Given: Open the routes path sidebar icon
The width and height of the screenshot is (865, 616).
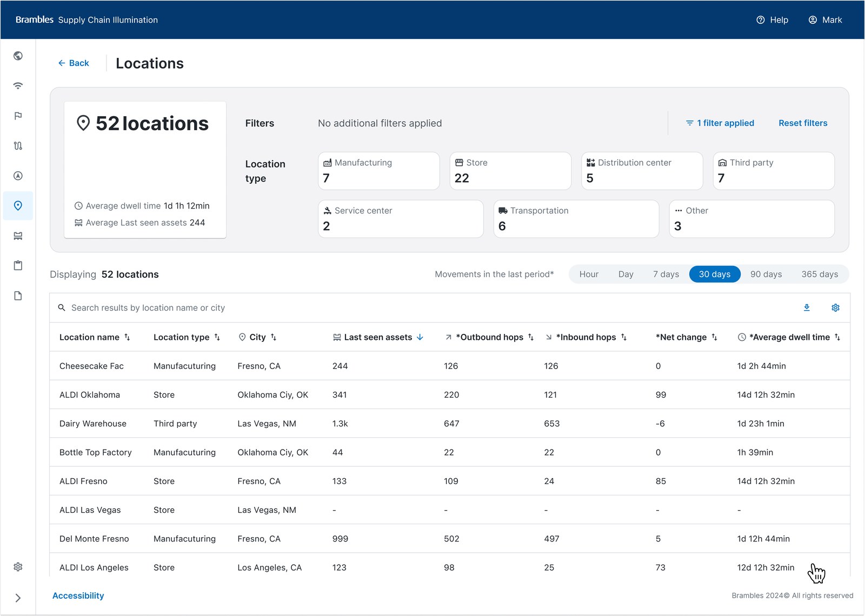Looking at the screenshot, I should coord(18,146).
